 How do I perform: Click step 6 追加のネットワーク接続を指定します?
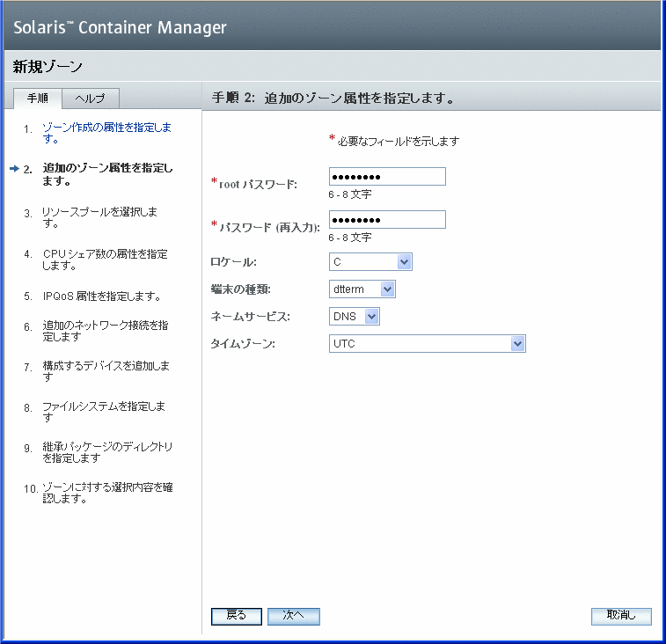click(x=106, y=331)
